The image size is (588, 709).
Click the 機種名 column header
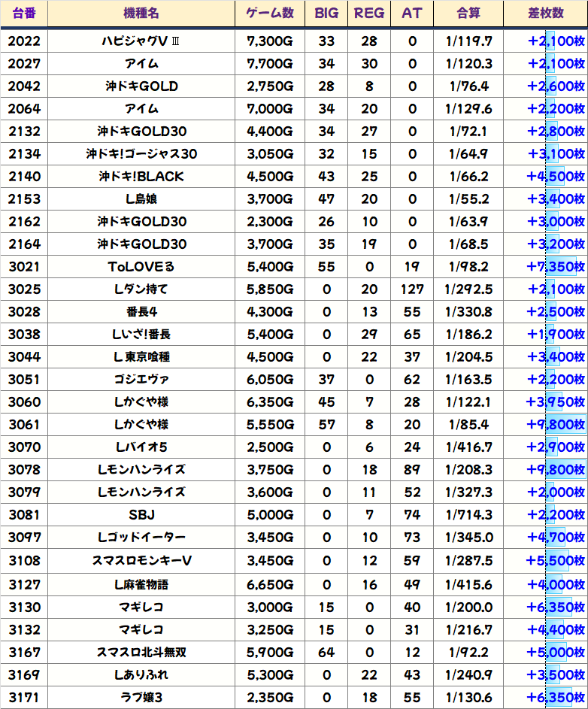click(x=141, y=13)
